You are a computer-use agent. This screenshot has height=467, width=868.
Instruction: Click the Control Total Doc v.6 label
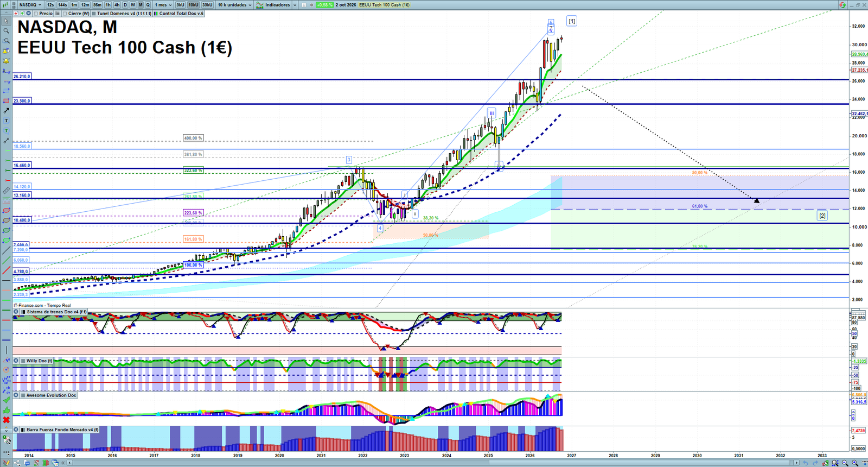[x=181, y=14]
